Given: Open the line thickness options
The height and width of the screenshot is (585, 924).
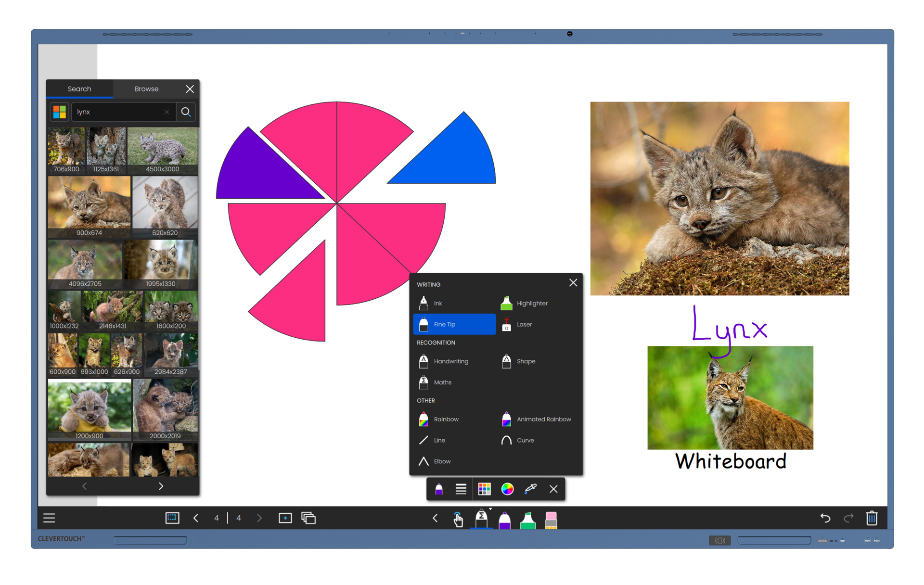Looking at the screenshot, I should (461, 489).
